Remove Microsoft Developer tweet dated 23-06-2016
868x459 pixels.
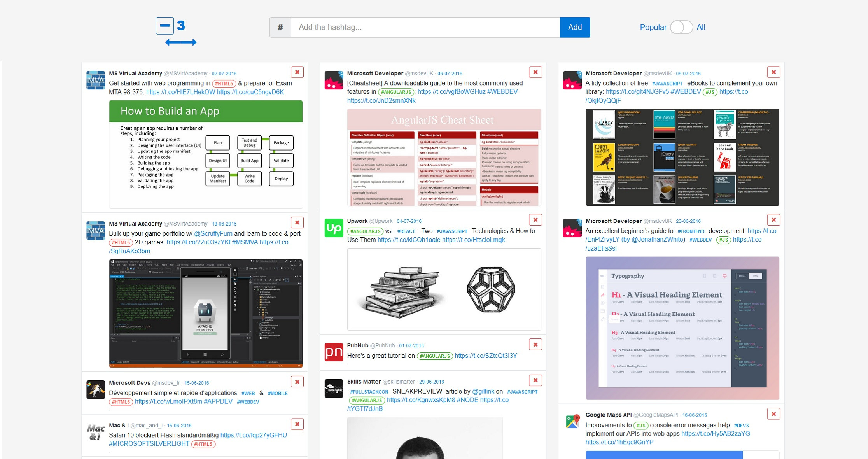coord(773,220)
